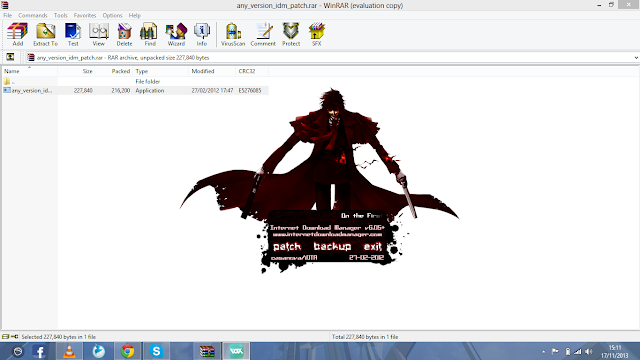This screenshot has height=360, width=640.
Task: Select any_version_id... application file
Action: pos(28,91)
